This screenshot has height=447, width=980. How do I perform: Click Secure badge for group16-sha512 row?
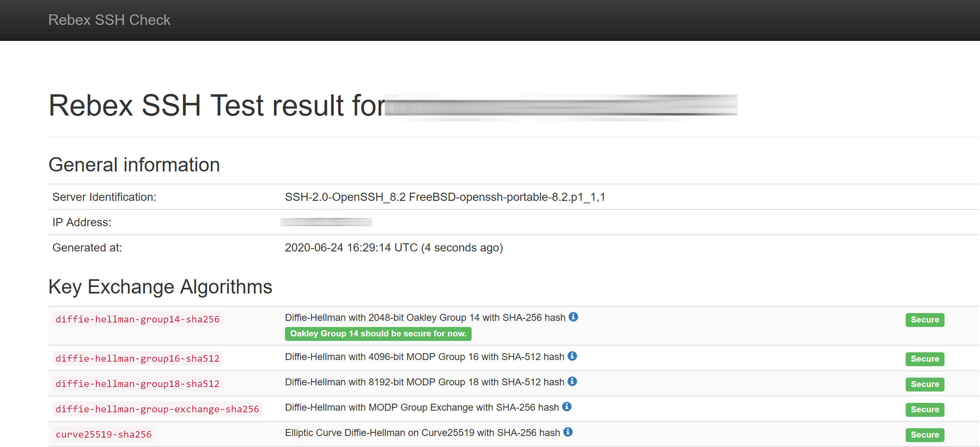pos(924,359)
